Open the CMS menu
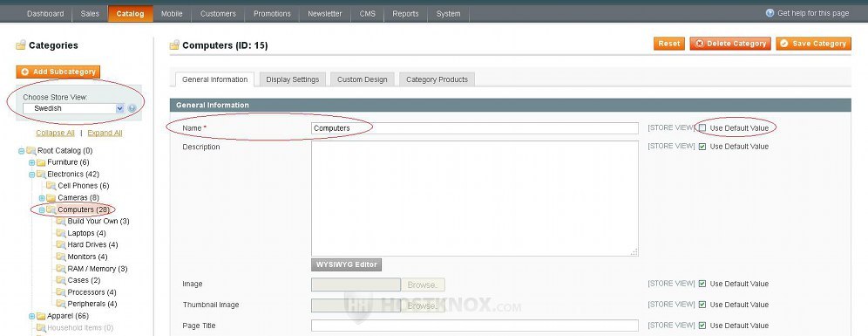The image size is (868, 336). tap(367, 14)
